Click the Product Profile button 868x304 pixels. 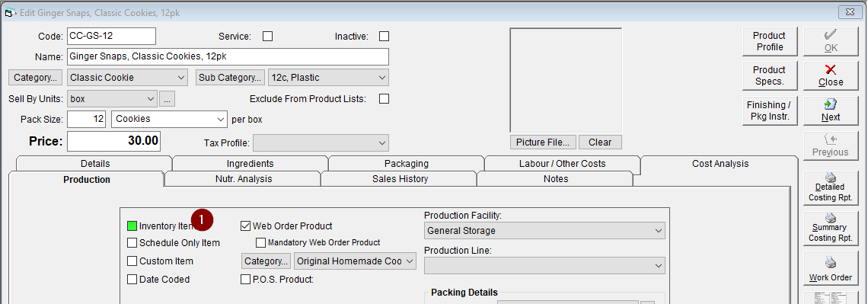click(770, 42)
